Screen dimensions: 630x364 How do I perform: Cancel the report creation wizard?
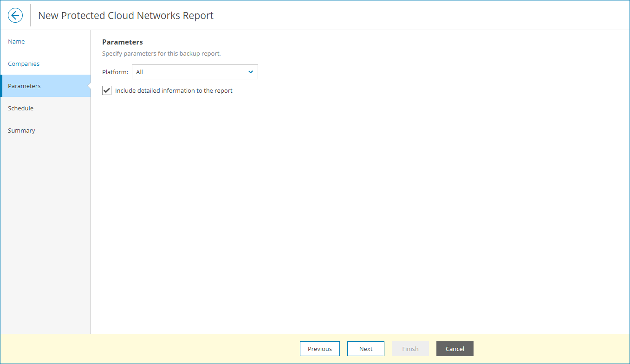455,349
